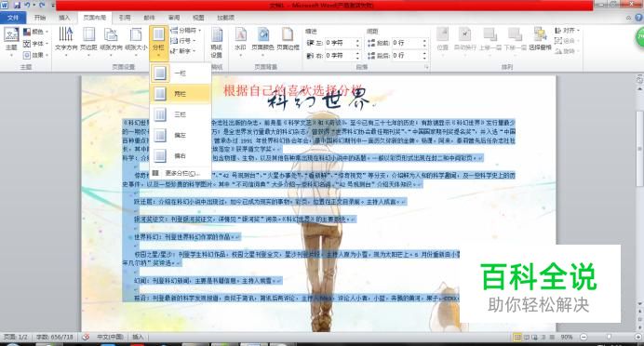Image resolution: width=644 pixels, height=346 pixels.
Task: Increase spacing before (段前) value
Action: tap(424, 40)
